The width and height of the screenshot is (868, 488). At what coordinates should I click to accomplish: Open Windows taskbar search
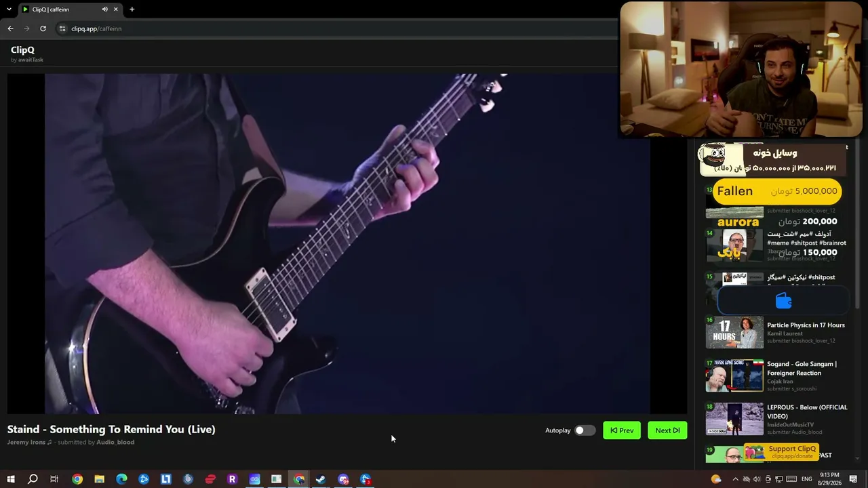click(x=33, y=479)
